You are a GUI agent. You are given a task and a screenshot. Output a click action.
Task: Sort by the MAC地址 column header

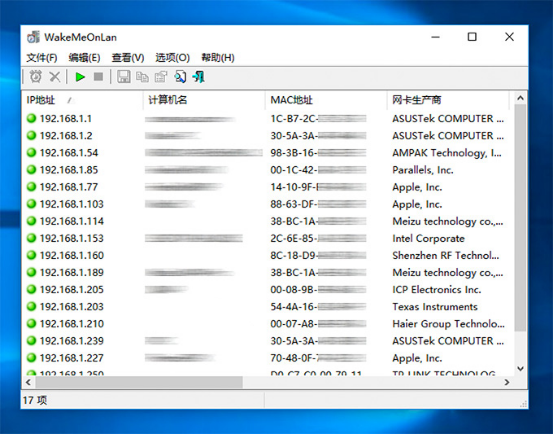(x=326, y=100)
